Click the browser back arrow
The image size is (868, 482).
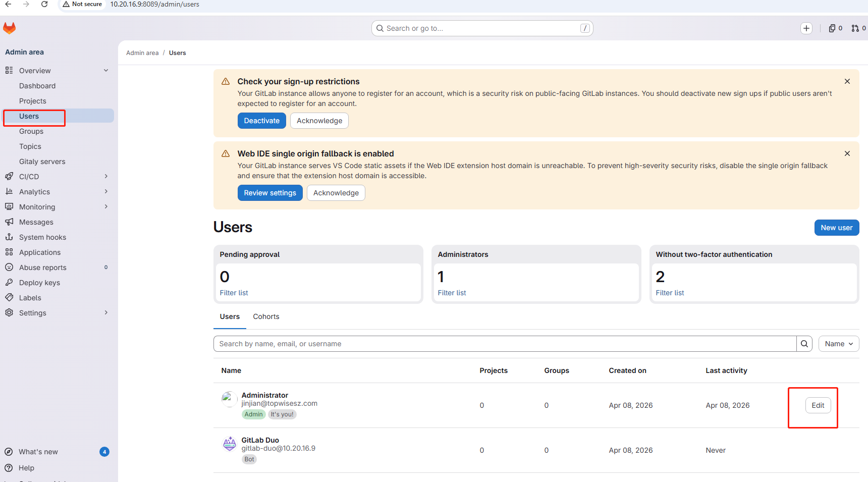click(x=8, y=4)
